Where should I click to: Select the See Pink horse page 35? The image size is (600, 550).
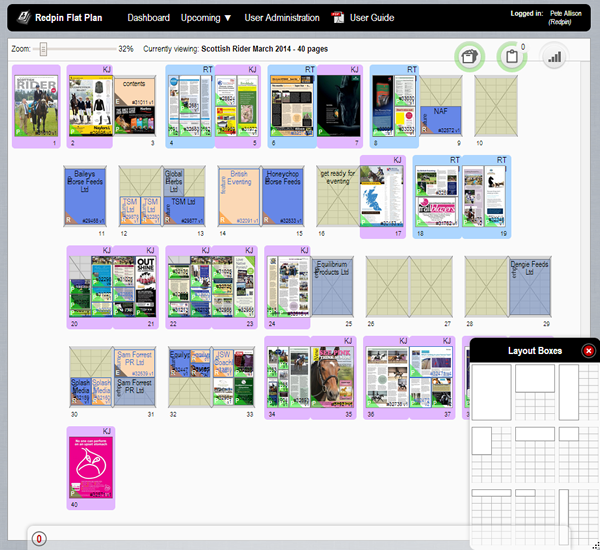tap(333, 377)
